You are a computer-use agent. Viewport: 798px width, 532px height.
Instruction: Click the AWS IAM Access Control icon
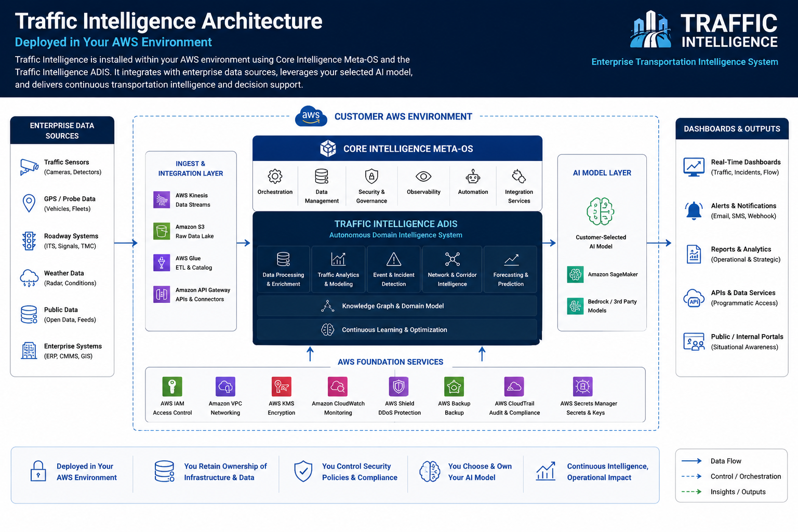click(x=172, y=387)
